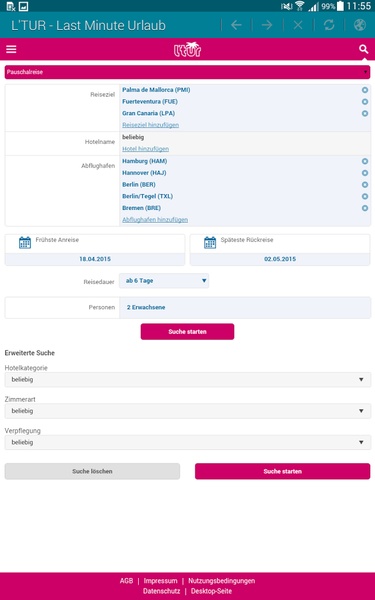The height and width of the screenshot is (600, 375).
Task: Remove Fuerteventura (FUE) destination
Action: [x=365, y=102]
